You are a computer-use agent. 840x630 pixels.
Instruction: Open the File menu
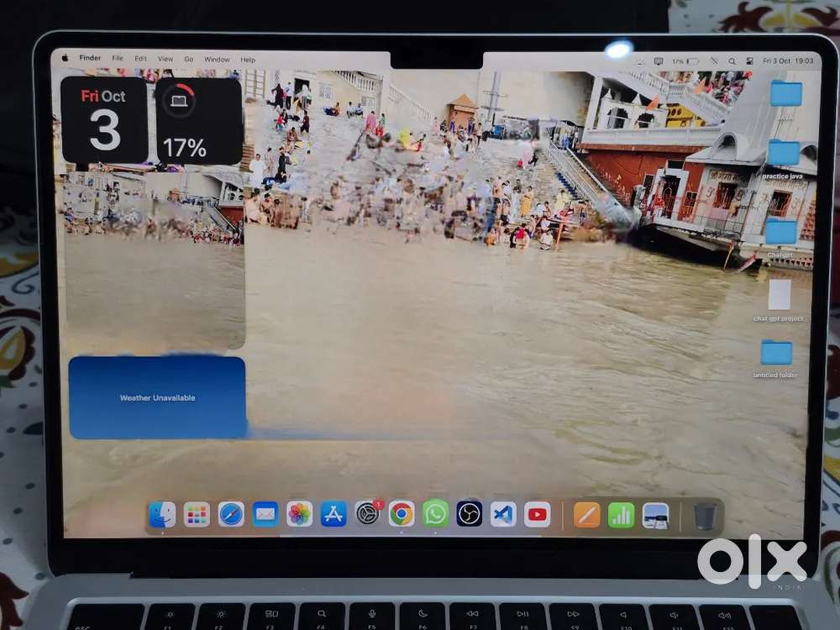click(x=118, y=59)
